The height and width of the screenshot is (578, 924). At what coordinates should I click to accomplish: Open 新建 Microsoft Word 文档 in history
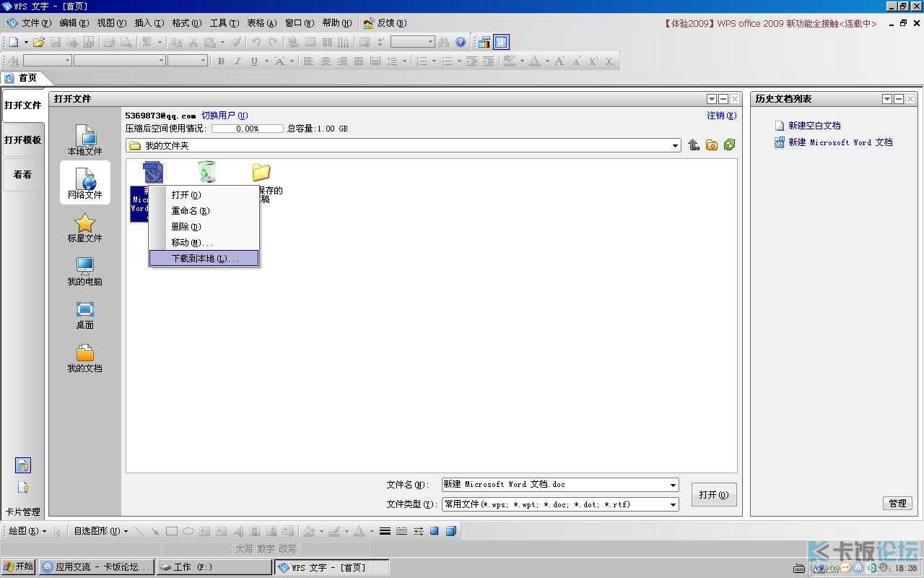click(x=840, y=143)
